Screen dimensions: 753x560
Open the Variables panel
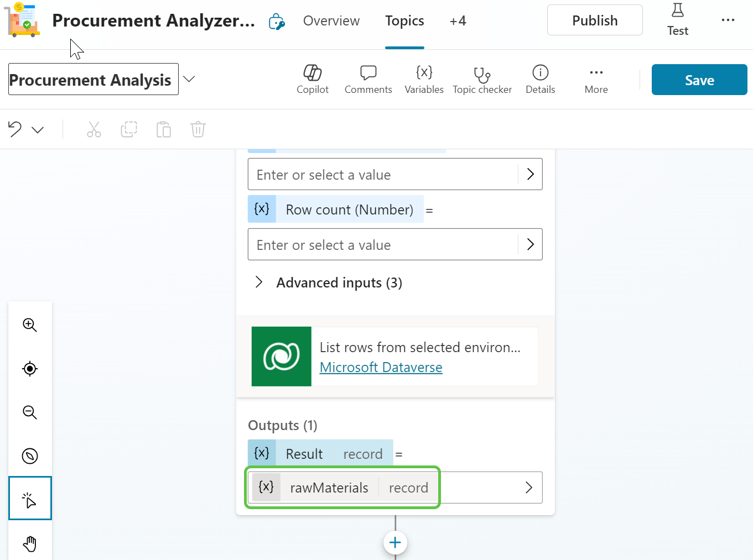(x=424, y=79)
